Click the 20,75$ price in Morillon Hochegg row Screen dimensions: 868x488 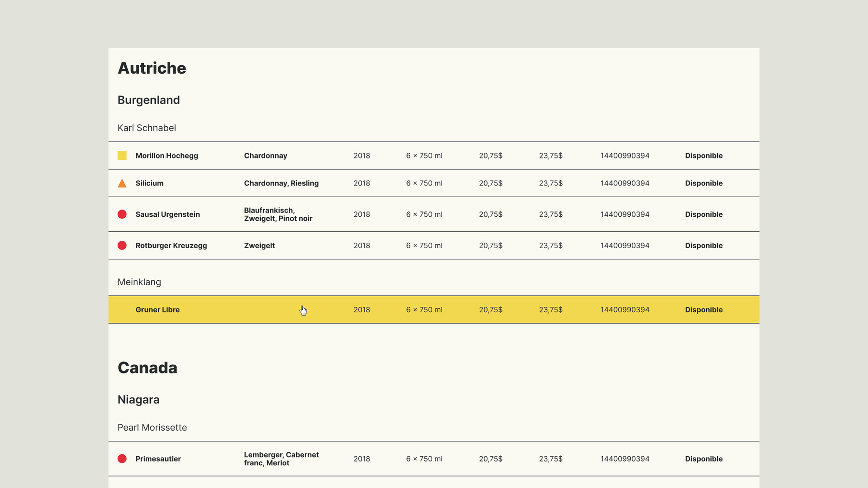[491, 156]
